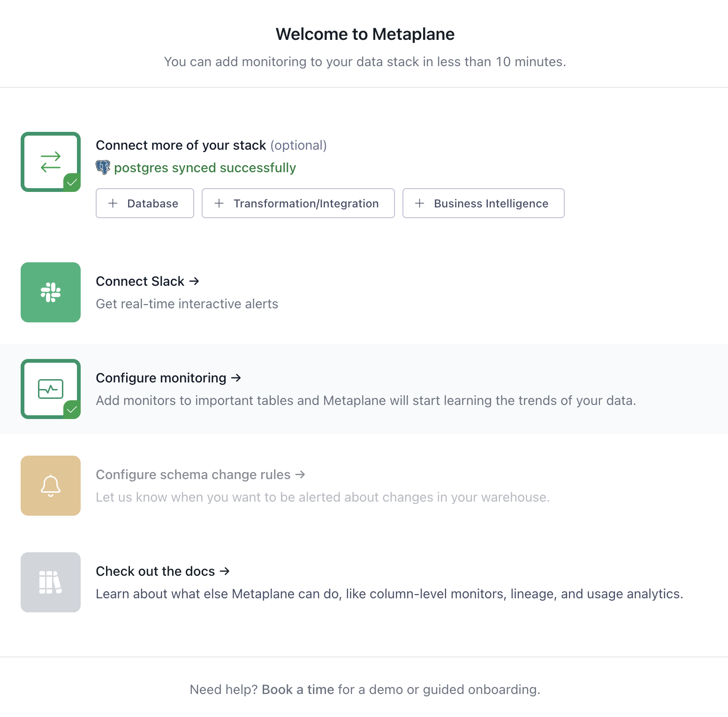Click 'Learn about what else Metaplane' description

point(389,594)
